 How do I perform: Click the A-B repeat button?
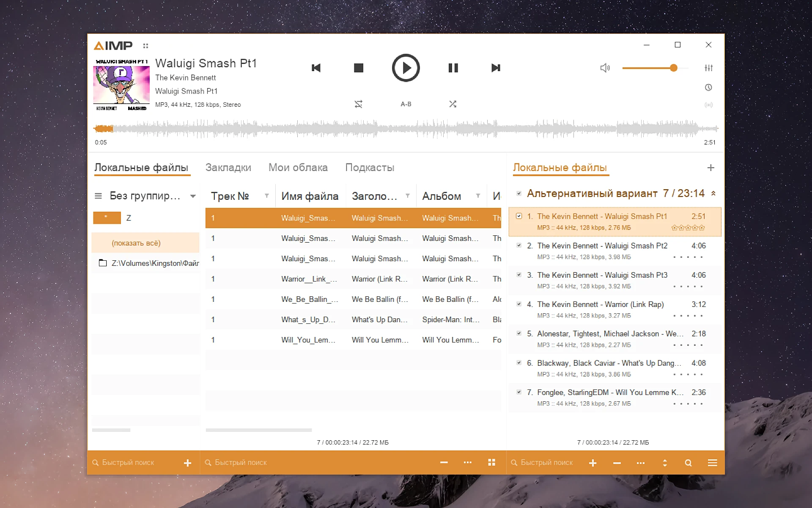pyautogui.click(x=406, y=104)
